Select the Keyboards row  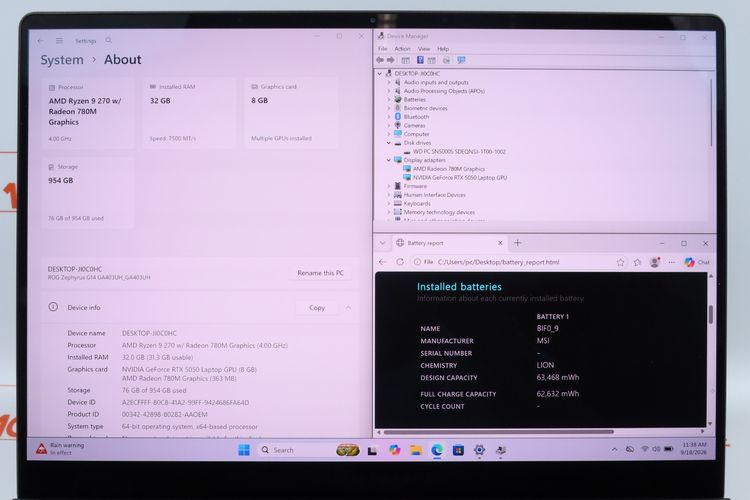click(x=412, y=203)
